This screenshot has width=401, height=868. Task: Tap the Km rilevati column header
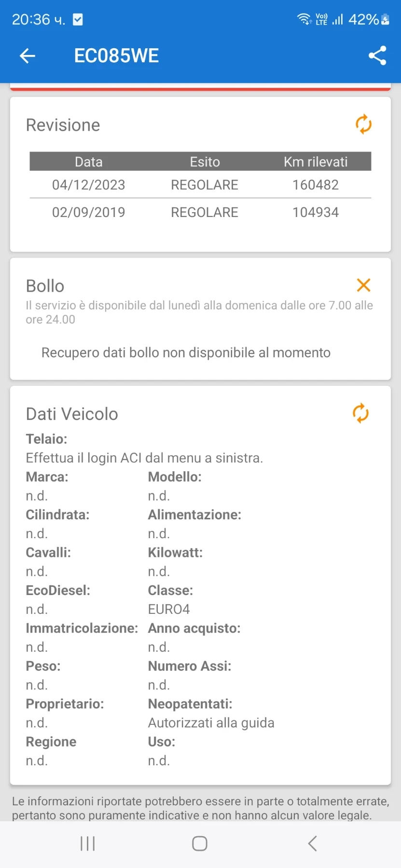pos(316,162)
